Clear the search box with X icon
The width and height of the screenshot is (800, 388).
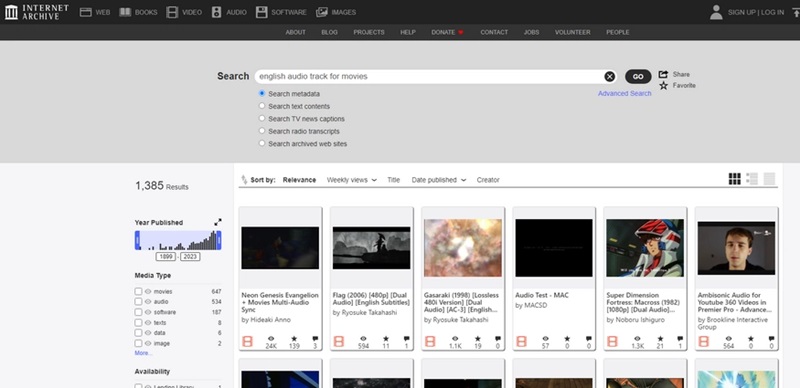coord(610,77)
